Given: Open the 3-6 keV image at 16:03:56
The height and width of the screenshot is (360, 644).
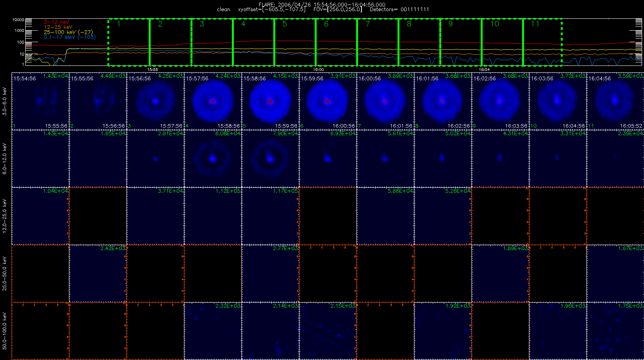Looking at the screenshot, I should [x=558, y=101].
